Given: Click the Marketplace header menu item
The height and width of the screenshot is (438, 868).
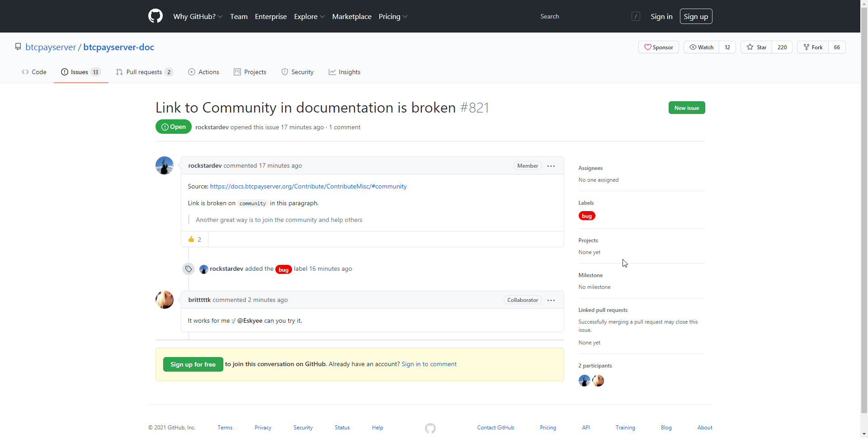Looking at the screenshot, I should 352,16.
